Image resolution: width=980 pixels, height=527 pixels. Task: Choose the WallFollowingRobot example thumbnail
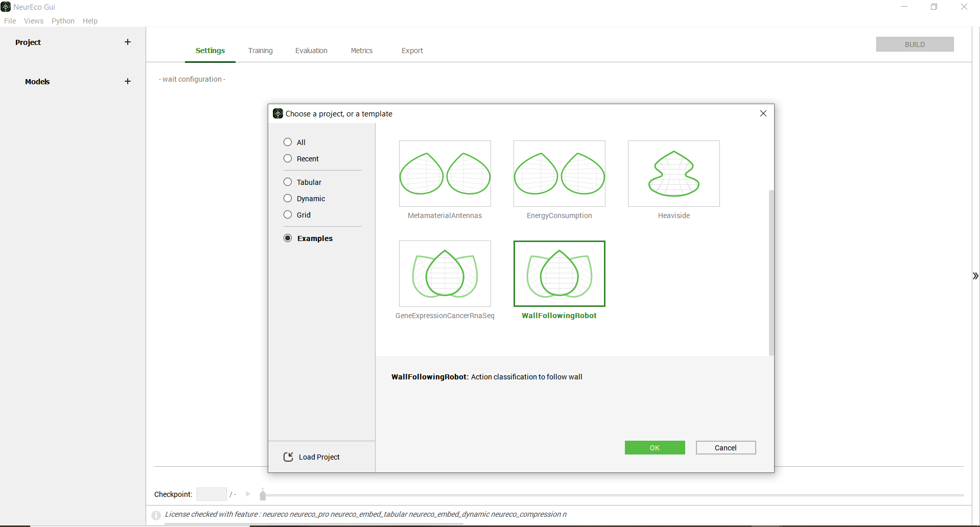(559, 274)
